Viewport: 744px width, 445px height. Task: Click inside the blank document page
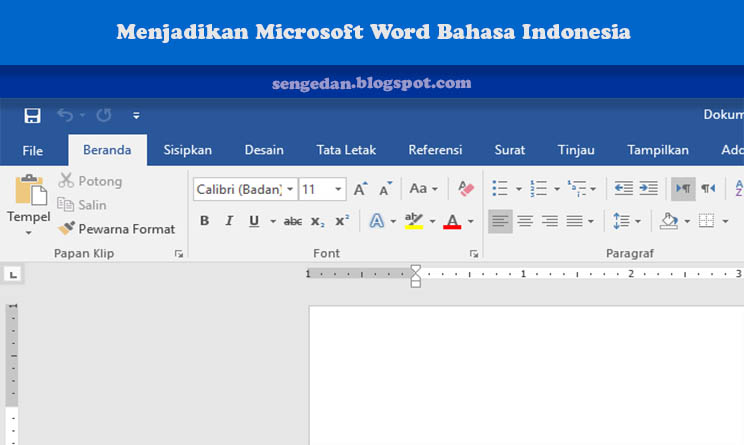(x=527, y=375)
